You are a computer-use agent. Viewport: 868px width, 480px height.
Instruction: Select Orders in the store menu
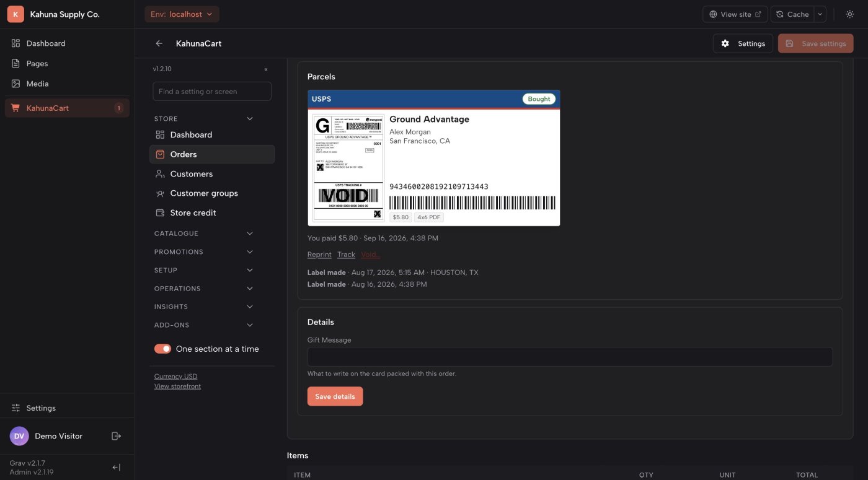tap(212, 154)
